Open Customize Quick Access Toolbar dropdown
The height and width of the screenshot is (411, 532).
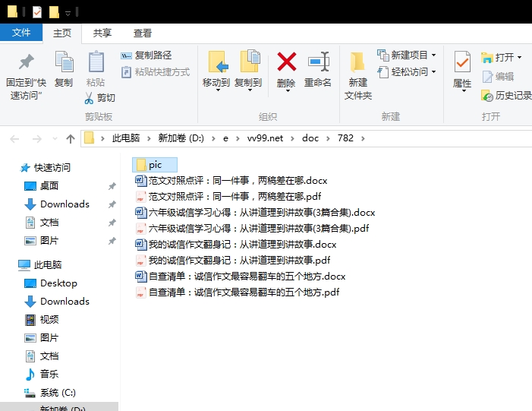pos(68,13)
